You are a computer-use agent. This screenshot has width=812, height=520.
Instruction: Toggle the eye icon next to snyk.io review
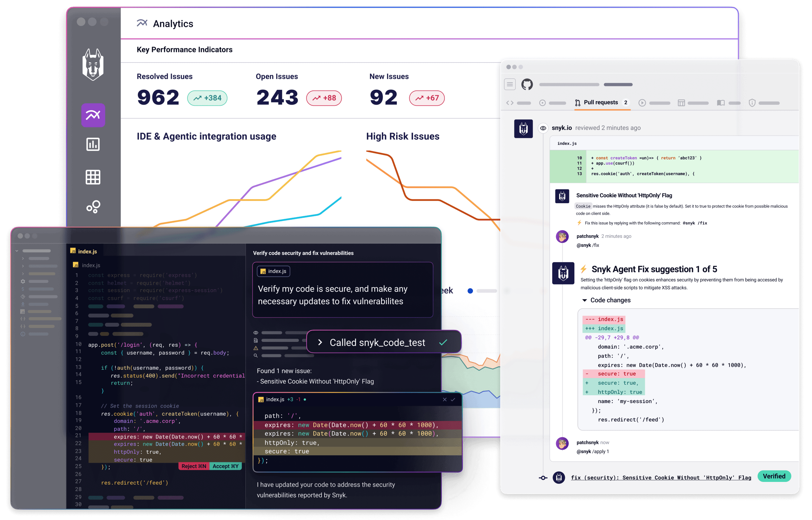coord(543,128)
